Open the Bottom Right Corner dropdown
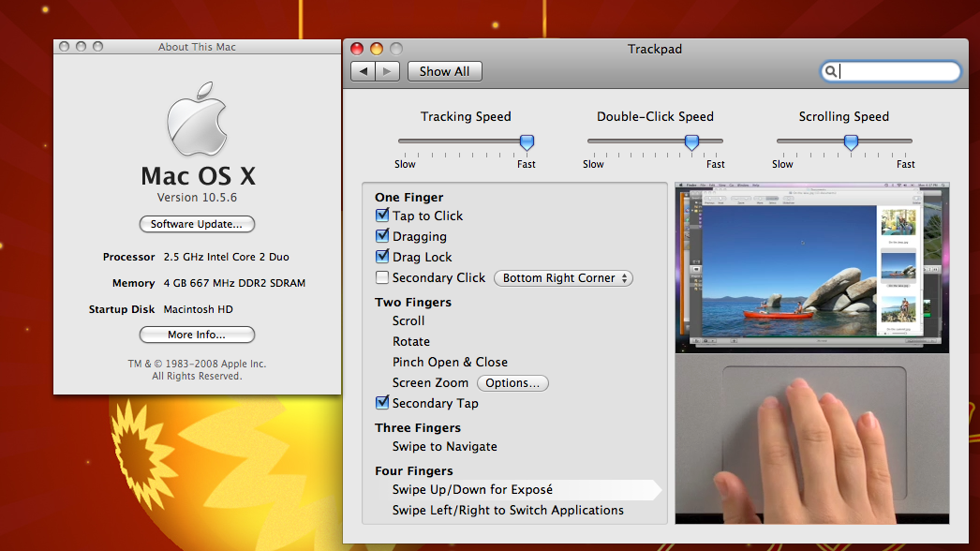Image resolution: width=980 pixels, height=551 pixels. [563, 278]
